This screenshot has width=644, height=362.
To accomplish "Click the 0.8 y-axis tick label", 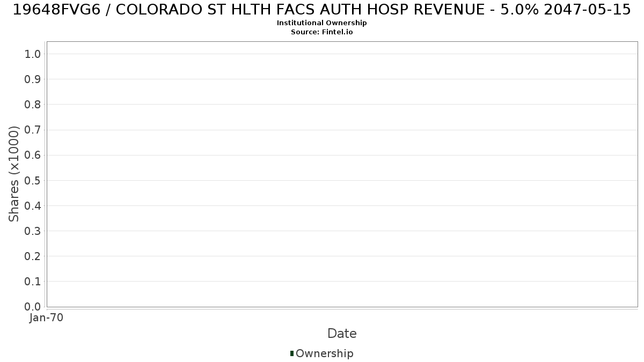I will pyautogui.click(x=33, y=104).
